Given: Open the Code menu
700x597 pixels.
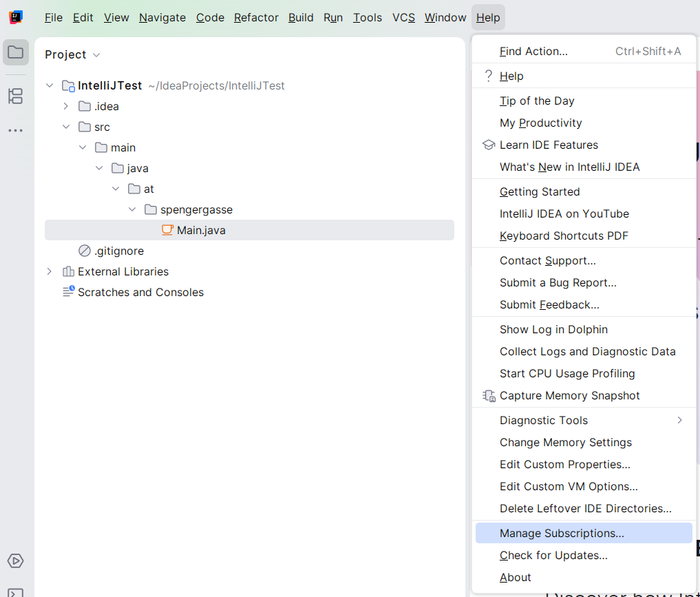Looking at the screenshot, I should coord(210,17).
